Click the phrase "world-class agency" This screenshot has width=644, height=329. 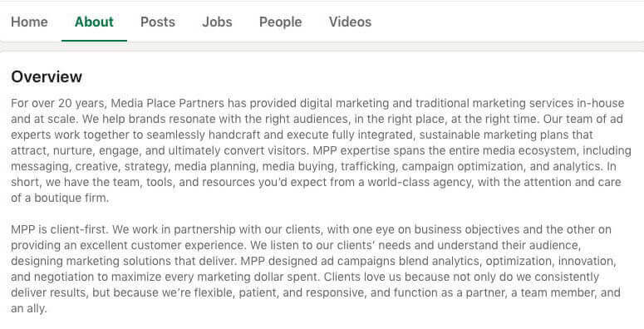click(420, 182)
